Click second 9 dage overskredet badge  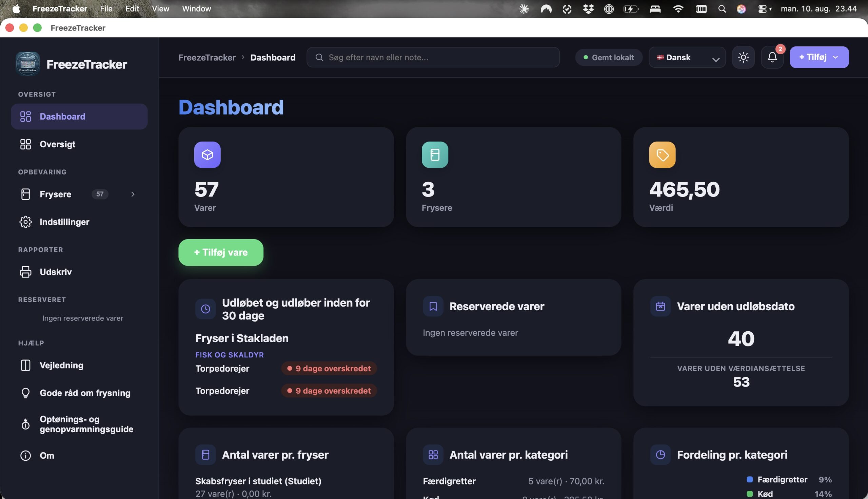(x=329, y=391)
